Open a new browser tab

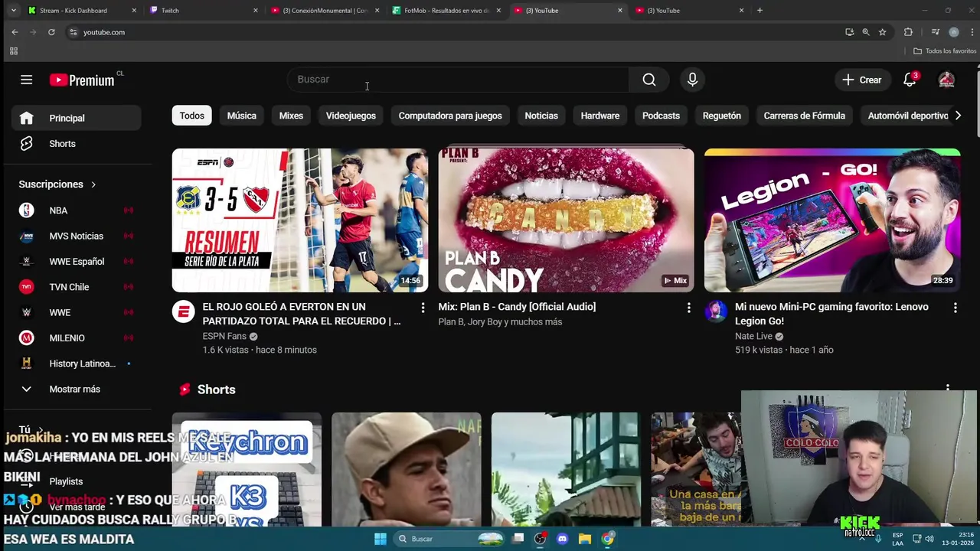tap(759, 11)
